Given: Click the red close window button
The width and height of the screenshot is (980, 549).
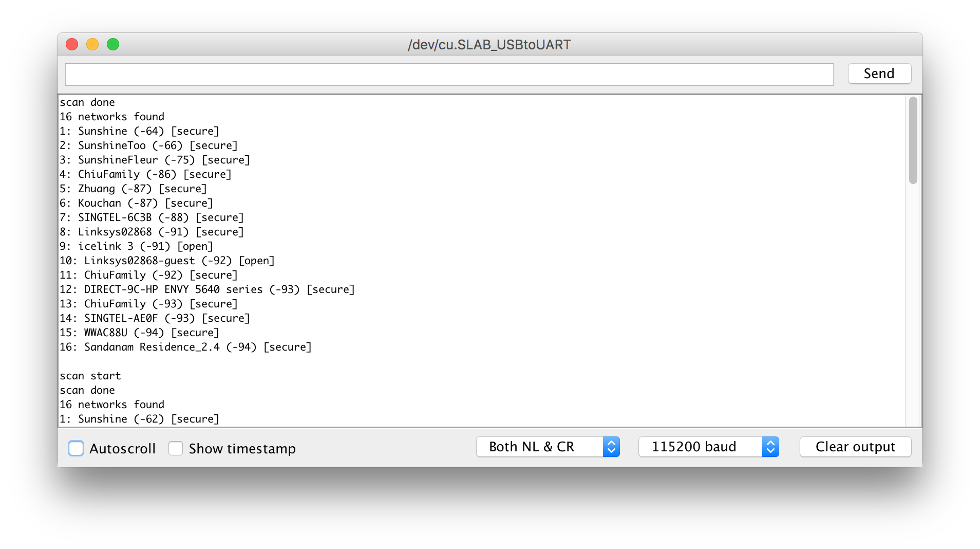Looking at the screenshot, I should 71,44.
